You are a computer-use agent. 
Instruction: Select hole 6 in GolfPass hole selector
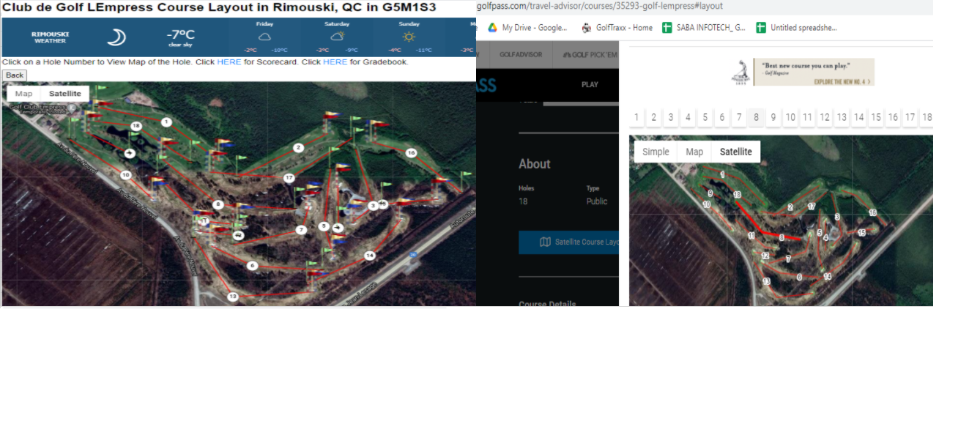click(722, 117)
